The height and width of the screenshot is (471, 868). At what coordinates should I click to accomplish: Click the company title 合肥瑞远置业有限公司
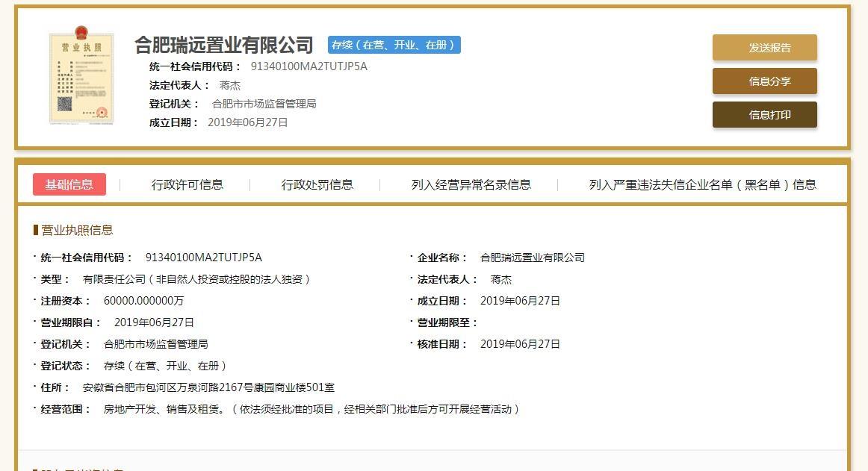pyautogui.click(x=224, y=45)
